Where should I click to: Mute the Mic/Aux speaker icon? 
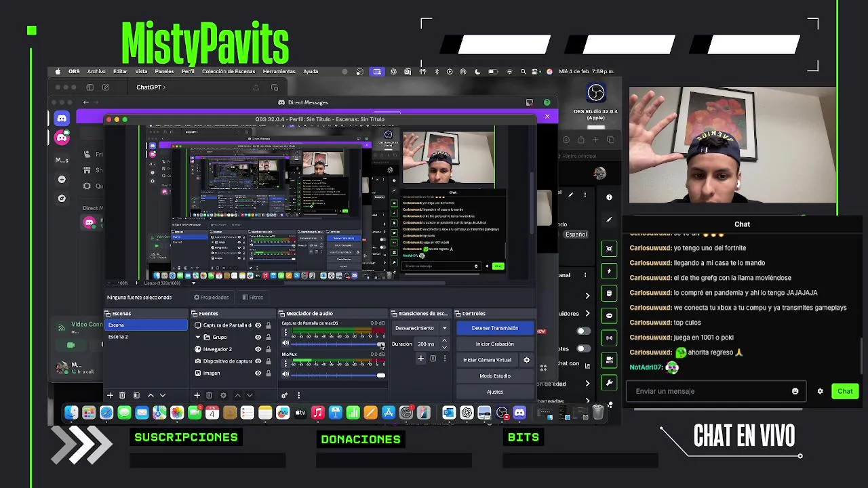tap(285, 374)
